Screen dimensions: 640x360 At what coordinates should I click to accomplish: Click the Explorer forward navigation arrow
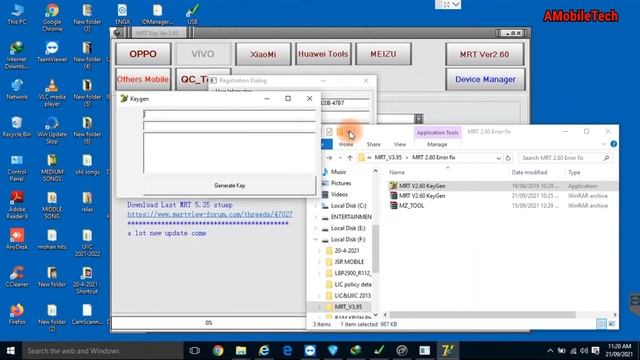[x=329, y=158]
